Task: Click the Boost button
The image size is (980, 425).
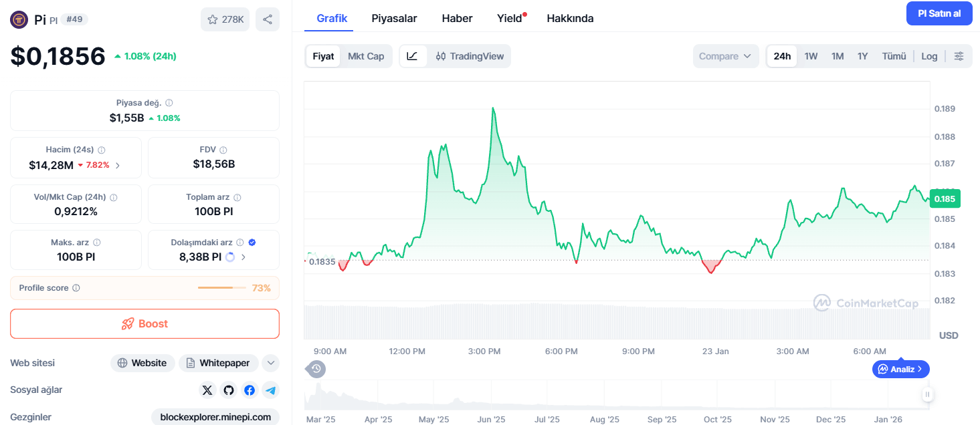Action: point(144,323)
